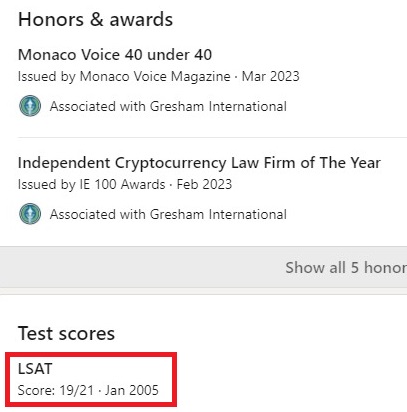
Task: Click the Score: 19/21 · Jan 2005 line
Action: click(x=88, y=390)
